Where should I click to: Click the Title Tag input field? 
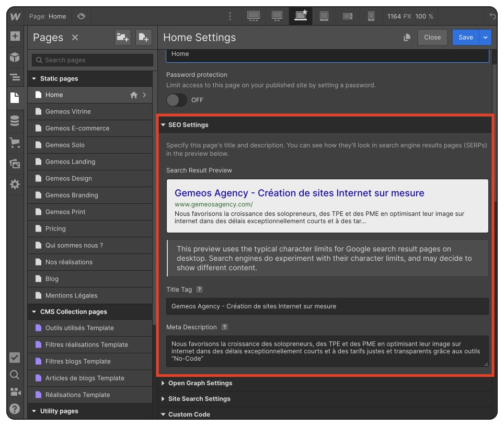pyautogui.click(x=327, y=306)
